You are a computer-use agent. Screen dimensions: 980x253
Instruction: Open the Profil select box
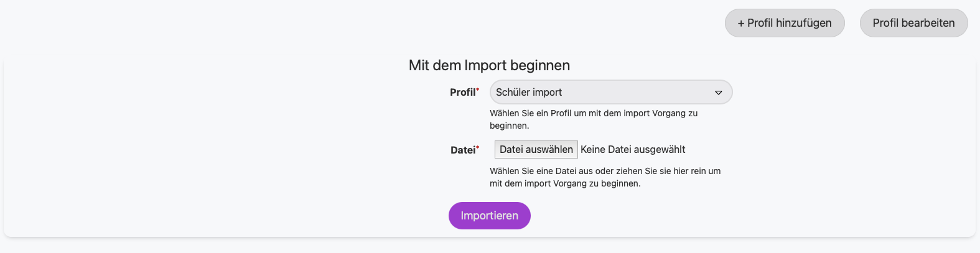tap(610, 92)
